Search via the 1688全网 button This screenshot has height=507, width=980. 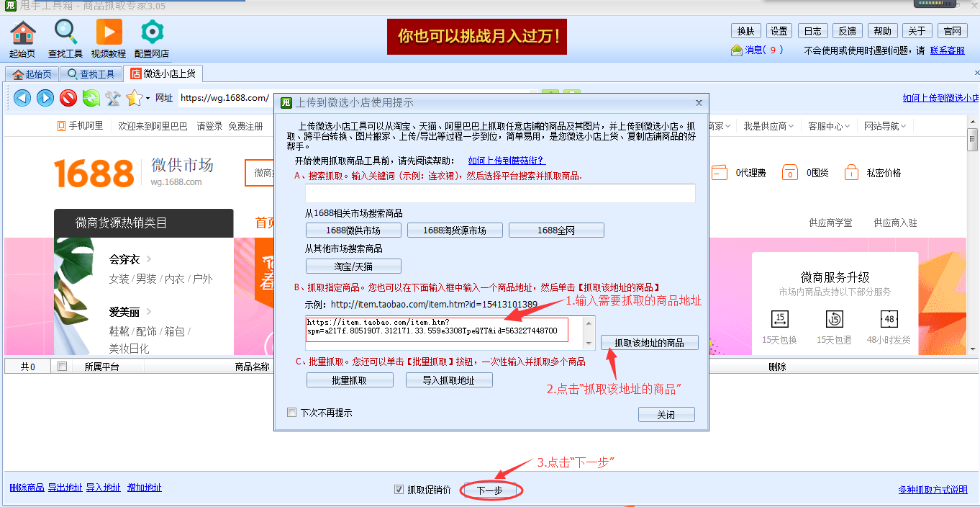click(556, 230)
